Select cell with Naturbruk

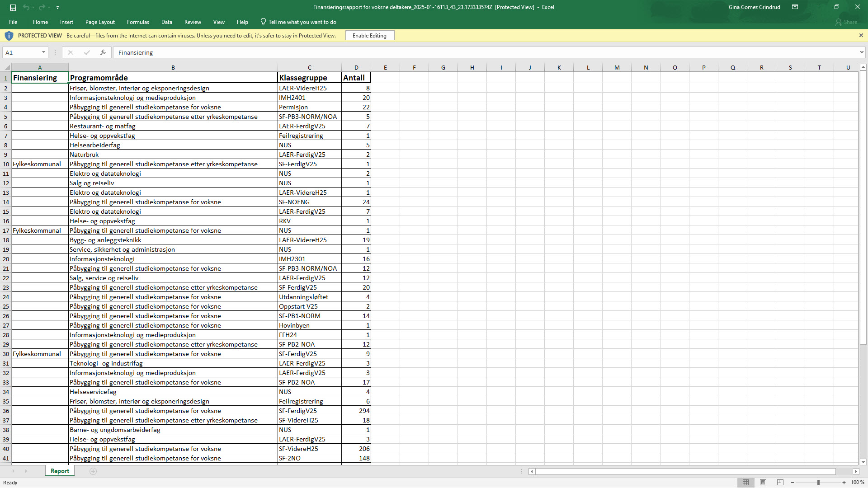173,155
